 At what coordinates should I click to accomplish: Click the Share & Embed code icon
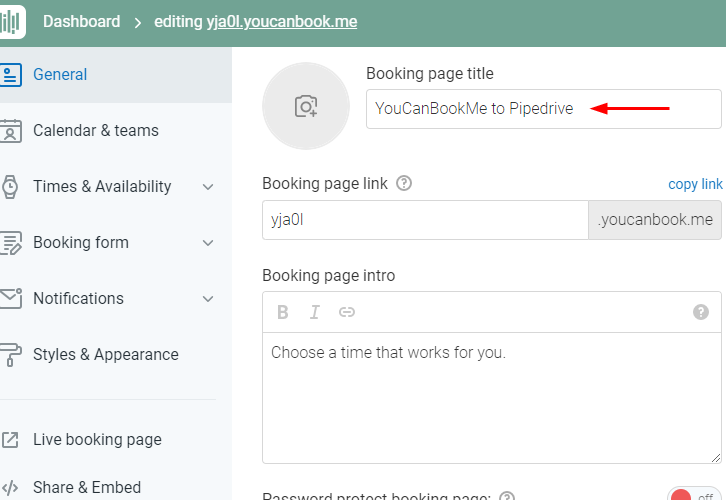point(10,488)
